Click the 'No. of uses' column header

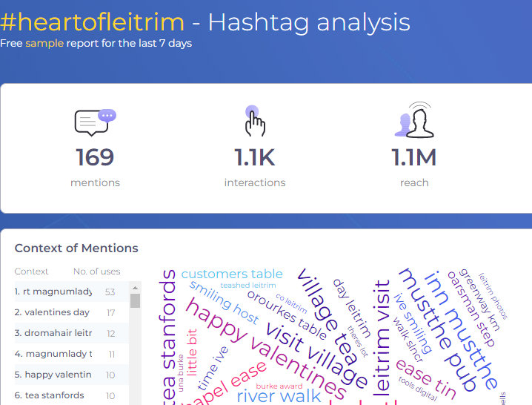tap(96, 271)
